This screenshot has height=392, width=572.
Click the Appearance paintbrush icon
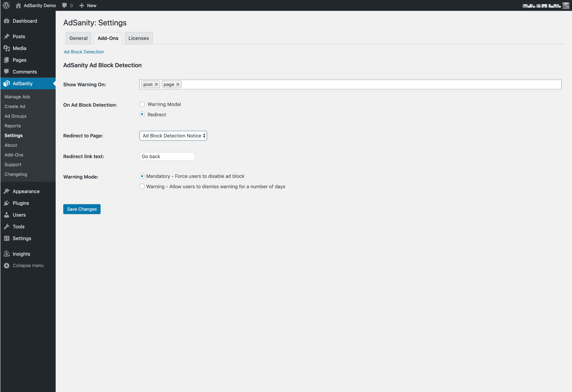coord(7,192)
